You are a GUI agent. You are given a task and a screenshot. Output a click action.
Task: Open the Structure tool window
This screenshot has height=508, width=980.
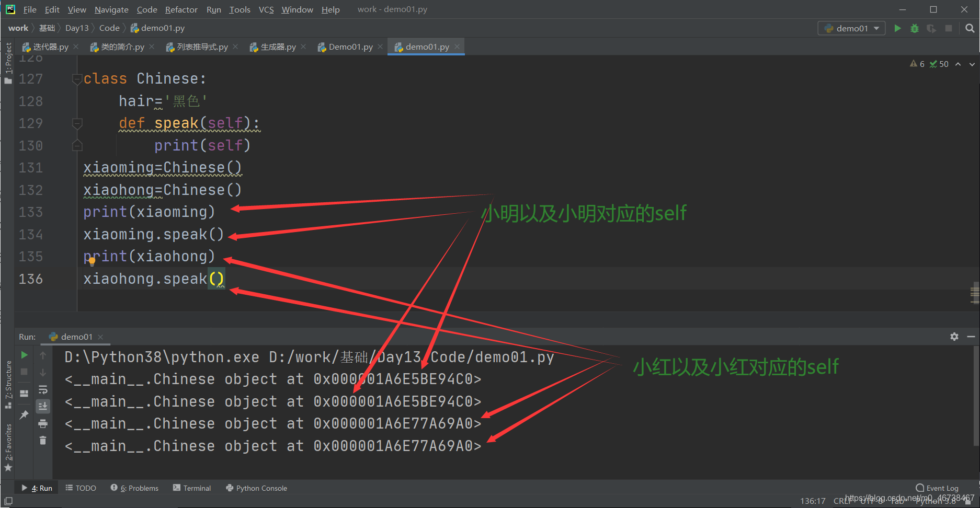8,385
